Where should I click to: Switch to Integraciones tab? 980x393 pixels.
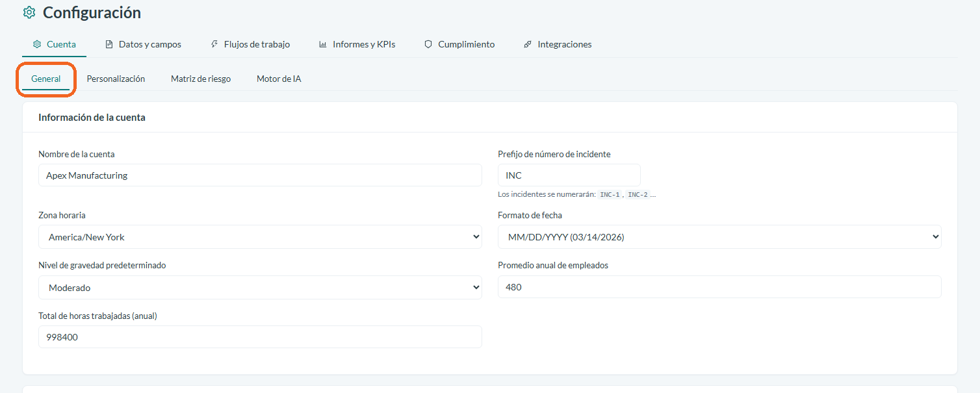tap(558, 44)
